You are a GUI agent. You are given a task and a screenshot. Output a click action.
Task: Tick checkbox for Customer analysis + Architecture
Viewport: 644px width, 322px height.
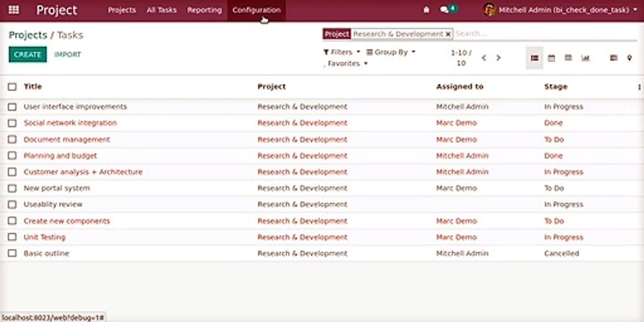point(12,172)
